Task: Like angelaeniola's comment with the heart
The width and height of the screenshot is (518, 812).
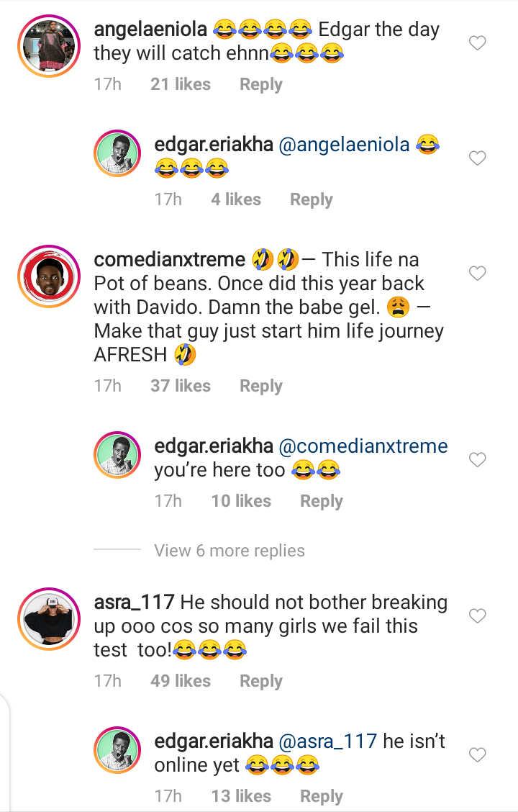Action: pos(477,44)
